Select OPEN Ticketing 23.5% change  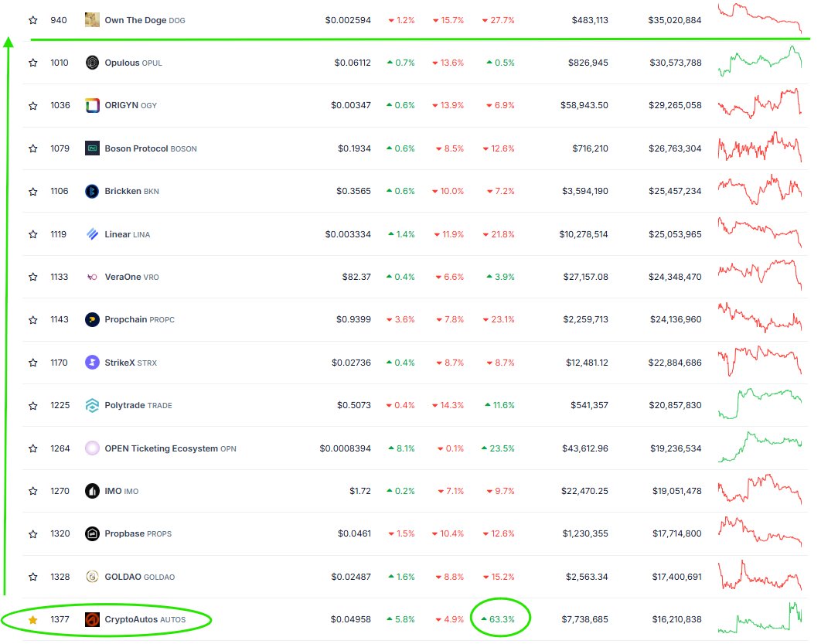pyautogui.click(x=498, y=448)
